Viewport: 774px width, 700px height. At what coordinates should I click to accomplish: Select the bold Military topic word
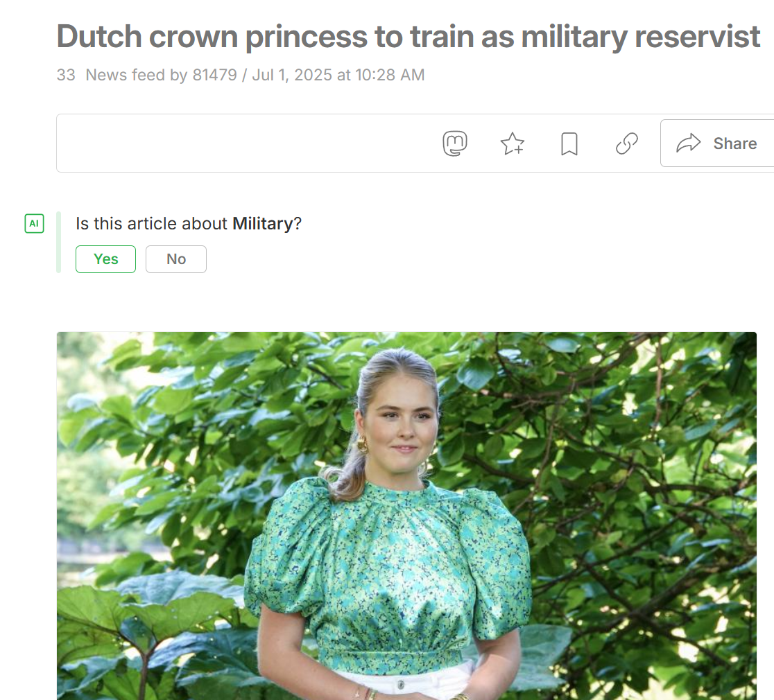click(x=263, y=223)
